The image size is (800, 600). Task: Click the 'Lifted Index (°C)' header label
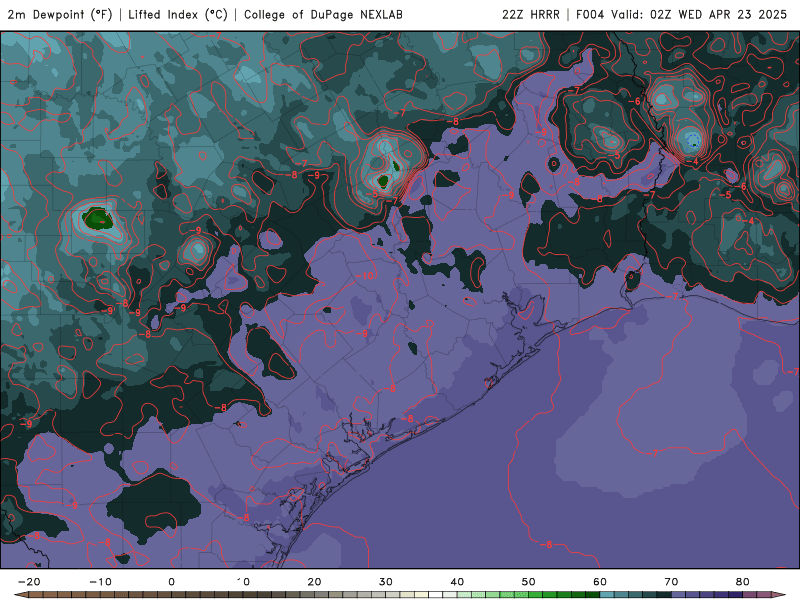click(178, 14)
